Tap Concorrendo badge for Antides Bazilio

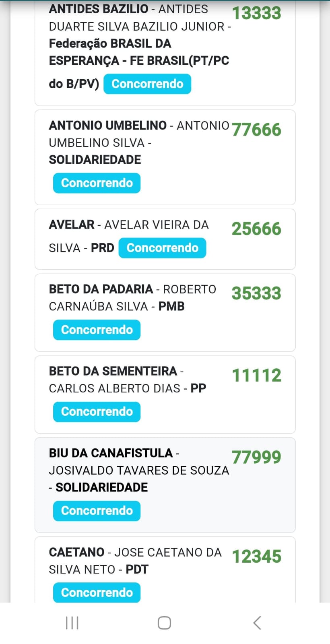pos(147,84)
